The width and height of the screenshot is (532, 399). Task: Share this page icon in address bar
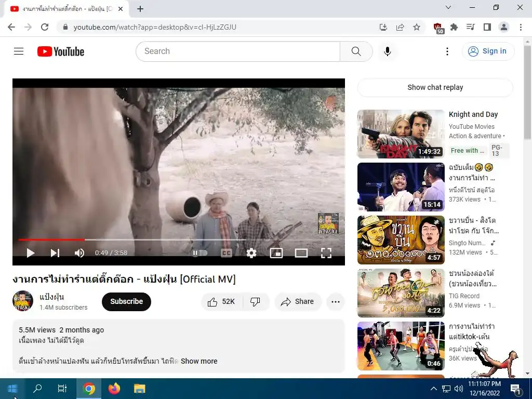(x=400, y=27)
